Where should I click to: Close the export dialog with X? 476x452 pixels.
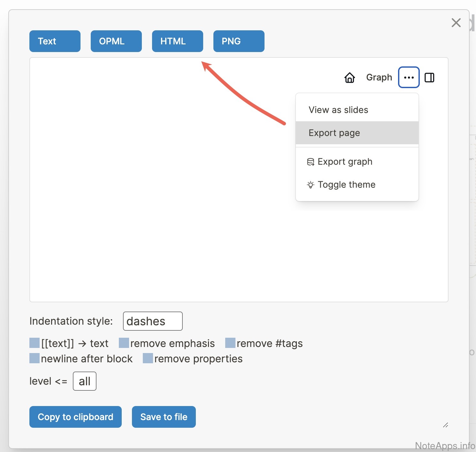point(456,23)
